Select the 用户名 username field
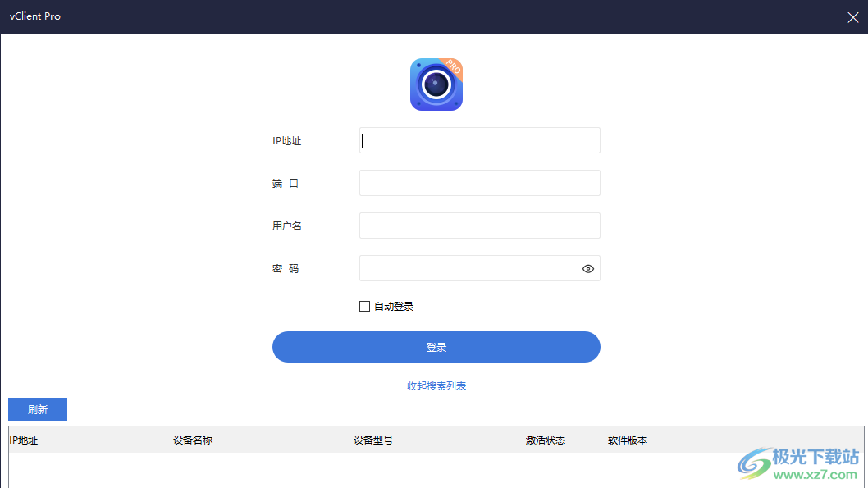This screenshot has height=488, width=868. click(479, 226)
